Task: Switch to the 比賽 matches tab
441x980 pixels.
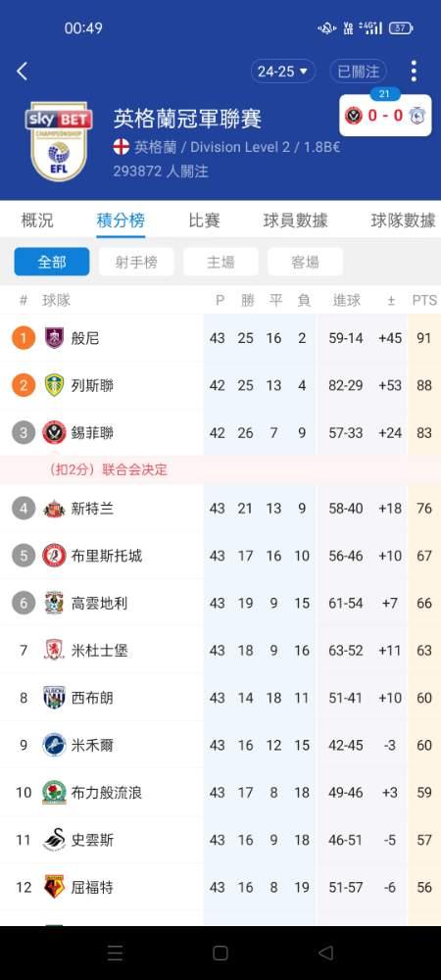Action: pyautogui.click(x=204, y=220)
